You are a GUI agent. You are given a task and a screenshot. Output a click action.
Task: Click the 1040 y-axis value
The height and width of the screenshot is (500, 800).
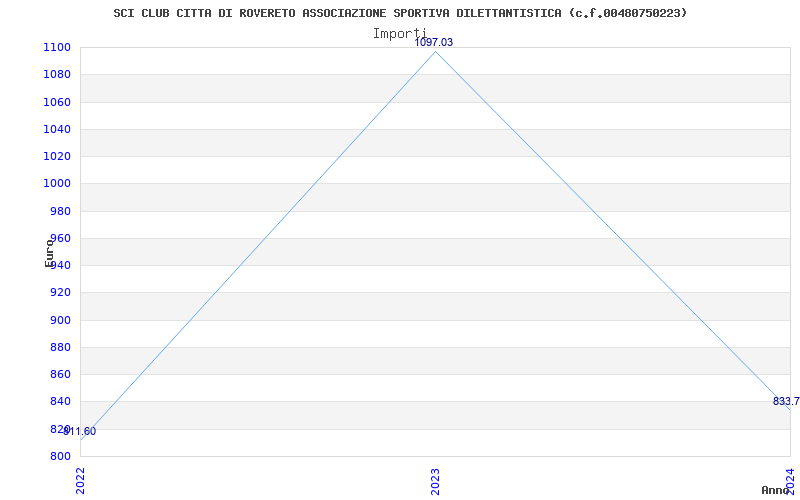tap(57, 130)
